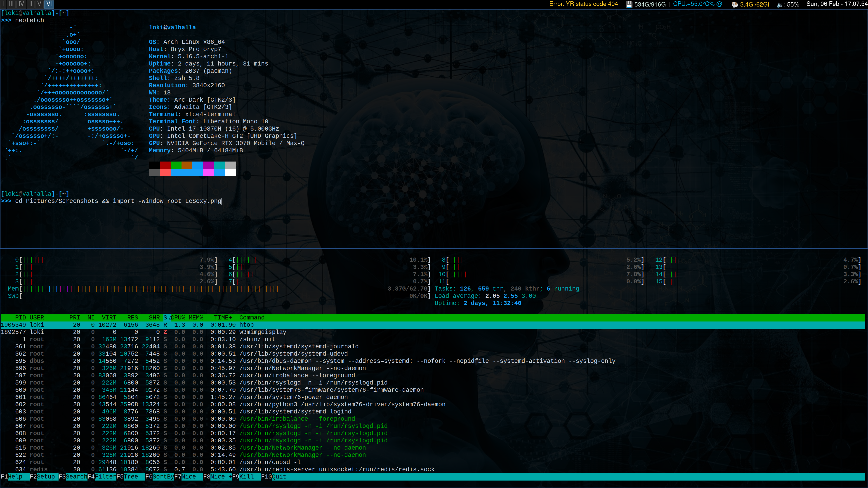Click the disk usage 534G/916G readout

(x=650, y=4)
